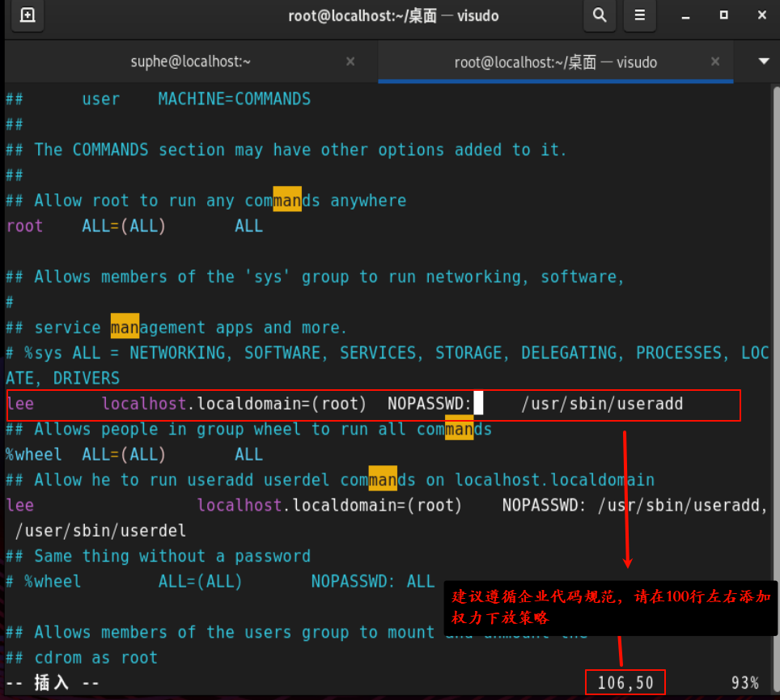Click the cursor after NOPASSWD in the red-boxed line
Image resolution: width=780 pixels, height=700 pixels.
pos(479,403)
